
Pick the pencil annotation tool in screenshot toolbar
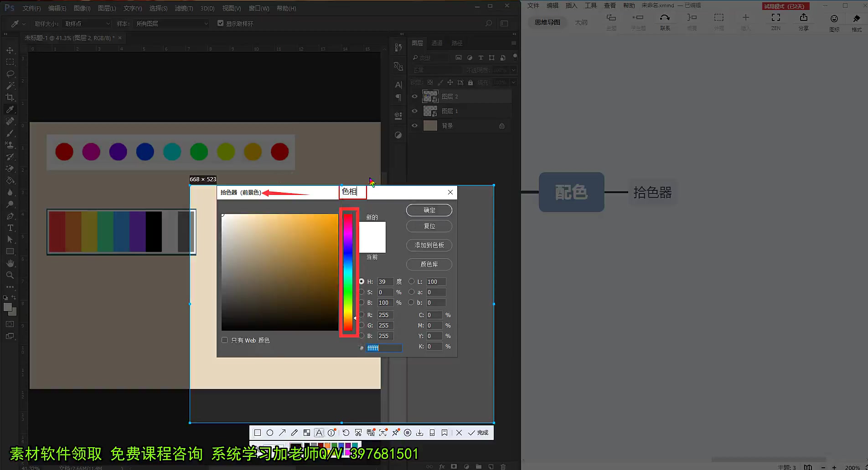[x=294, y=433]
